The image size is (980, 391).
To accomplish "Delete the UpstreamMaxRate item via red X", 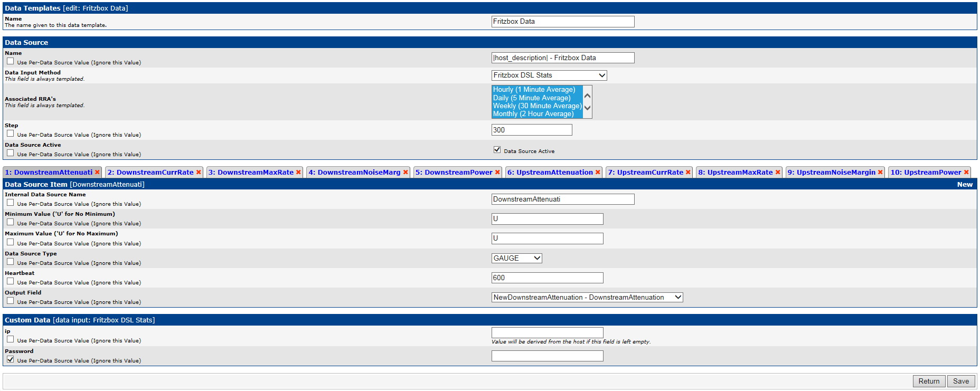I will coord(778,173).
